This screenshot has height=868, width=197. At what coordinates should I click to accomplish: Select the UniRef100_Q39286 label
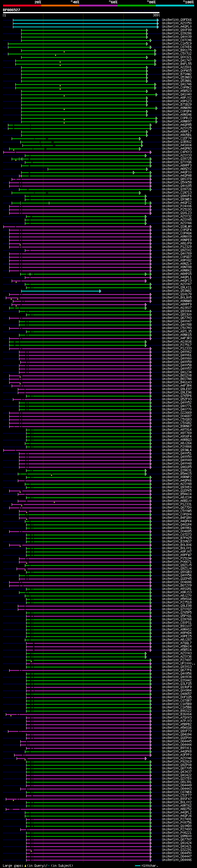[176, 33]
